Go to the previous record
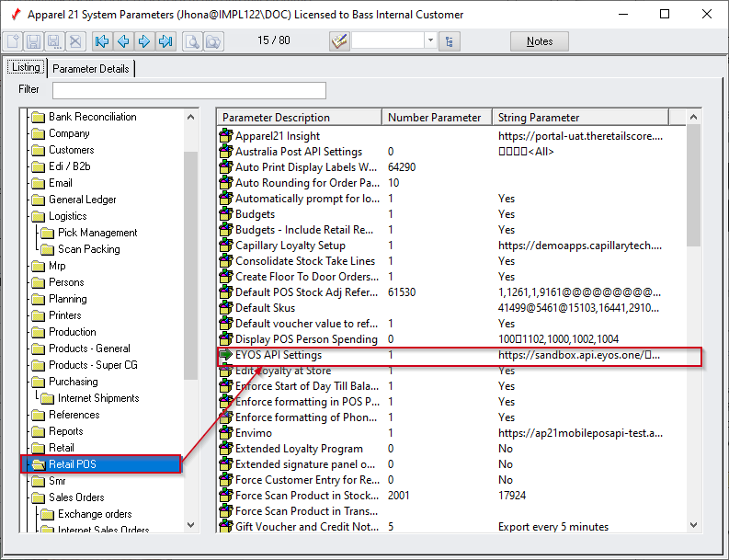This screenshot has height=560, width=729. click(123, 41)
